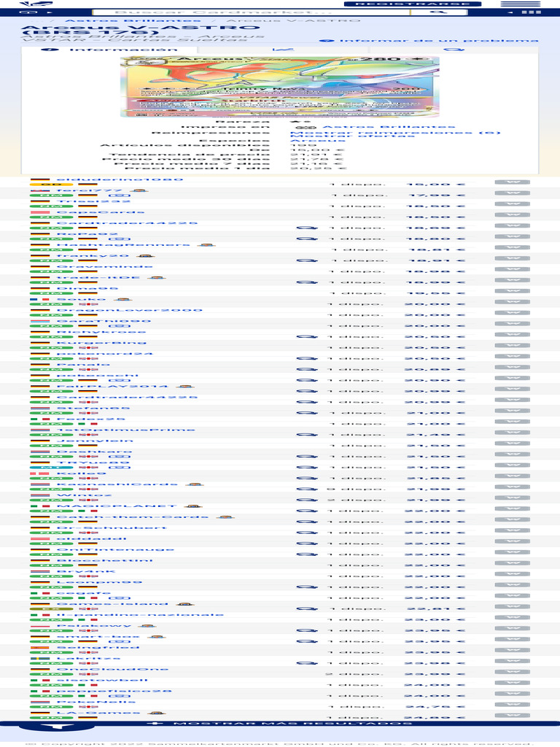Viewport: 560px width, 747px height.
Task: Open seller FairPLAY2014 profile
Action: click(112, 386)
